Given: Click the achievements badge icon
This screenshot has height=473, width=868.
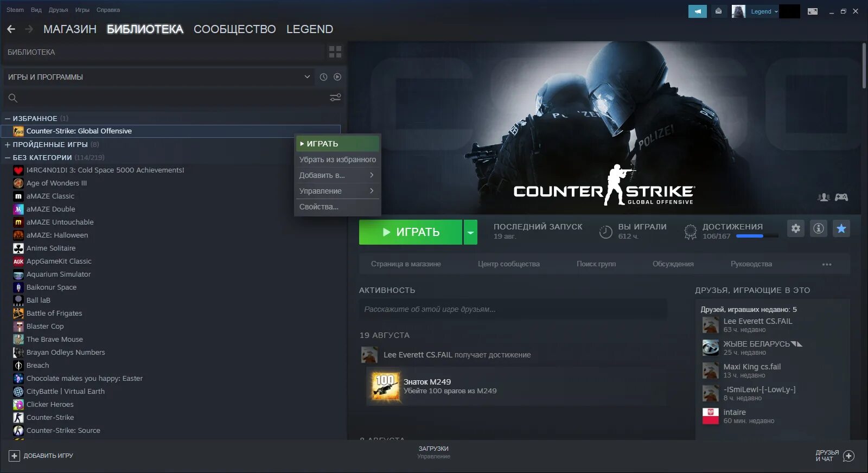Looking at the screenshot, I should 690,232.
